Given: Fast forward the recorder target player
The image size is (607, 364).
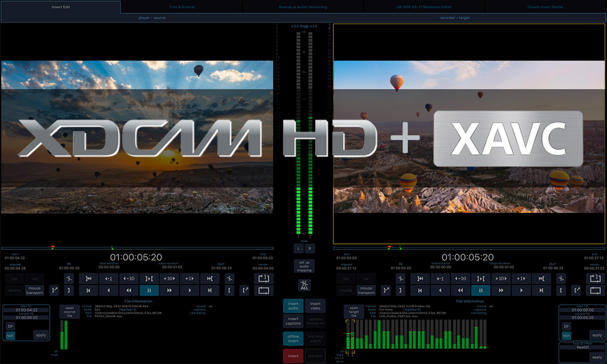Looking at the screenshot, I should tap(501, 290).
